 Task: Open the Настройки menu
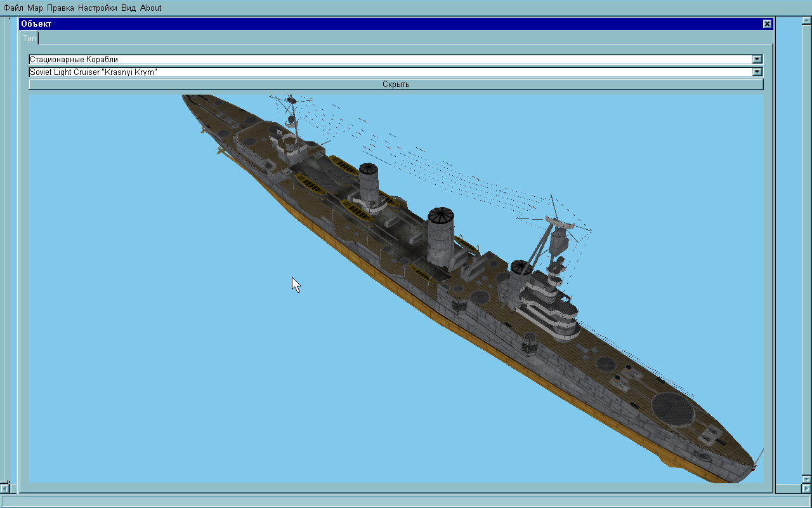coord(98,8)
